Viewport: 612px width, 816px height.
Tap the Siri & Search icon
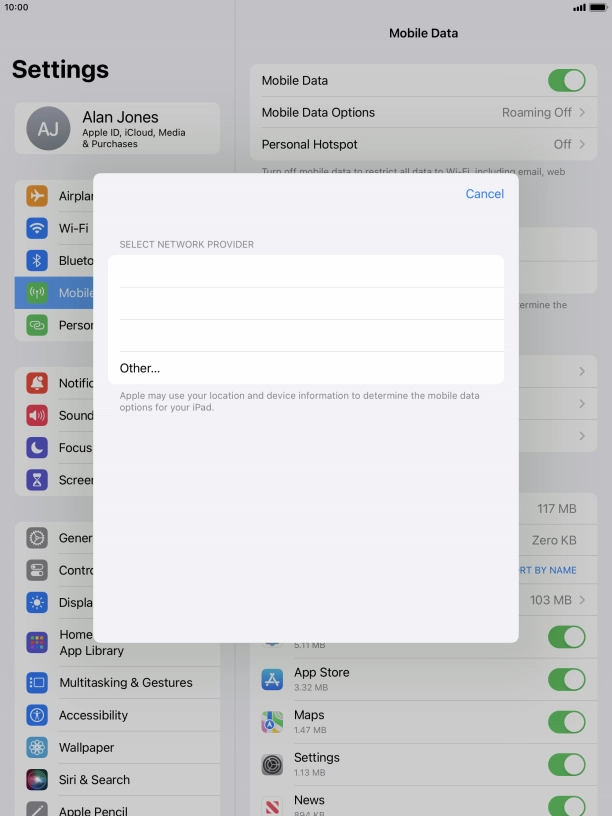(37, 779)
